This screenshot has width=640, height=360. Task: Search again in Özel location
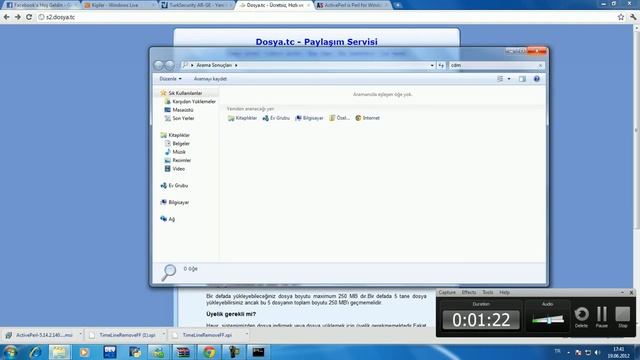click(339, 118)
